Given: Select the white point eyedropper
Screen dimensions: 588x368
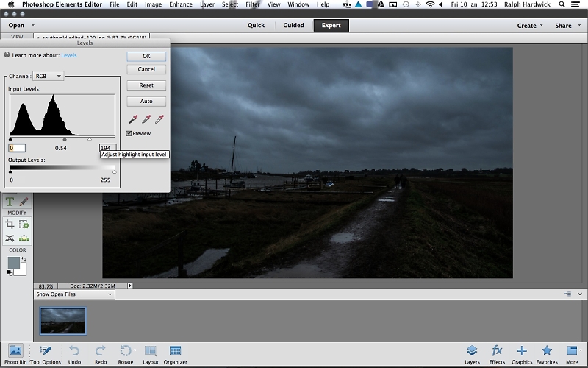Looking at the screenshot, I should [159, 119].
